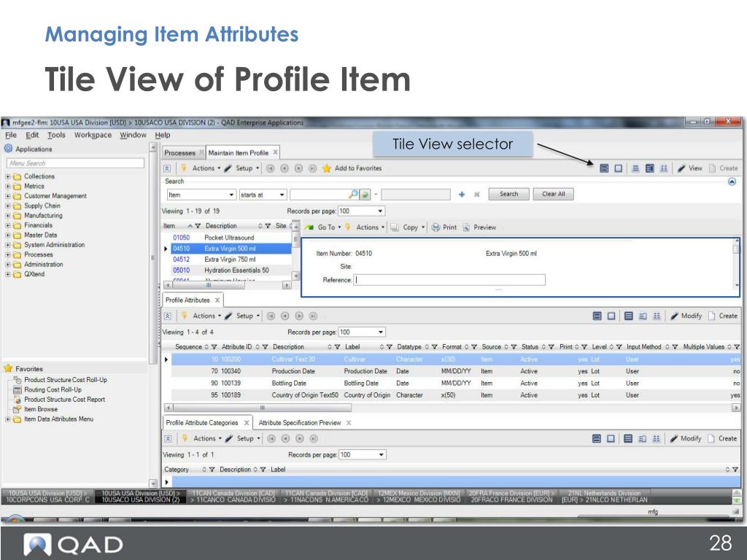Viewport: 747px width, 560px height.
Task: Collapse toolbar icon in Maintain Item Profile
Action: coord(167,168)
